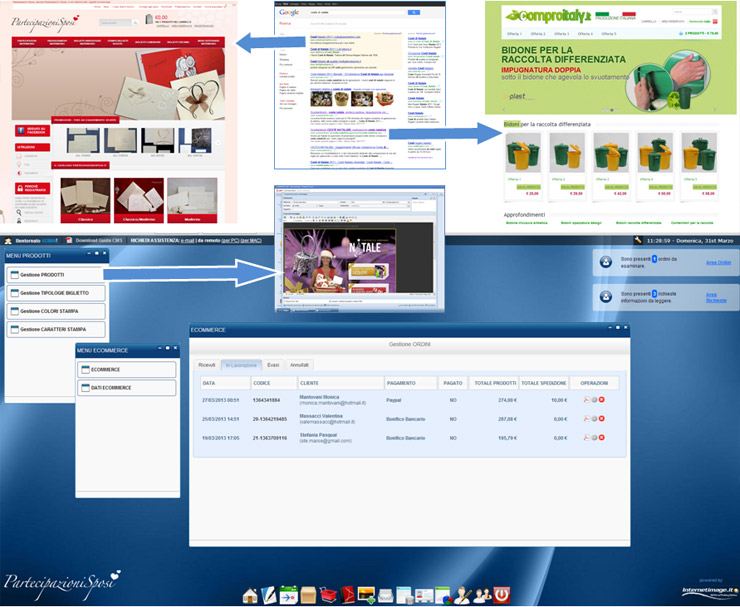Open the red shopping cart dock icon

pos(328,595)
